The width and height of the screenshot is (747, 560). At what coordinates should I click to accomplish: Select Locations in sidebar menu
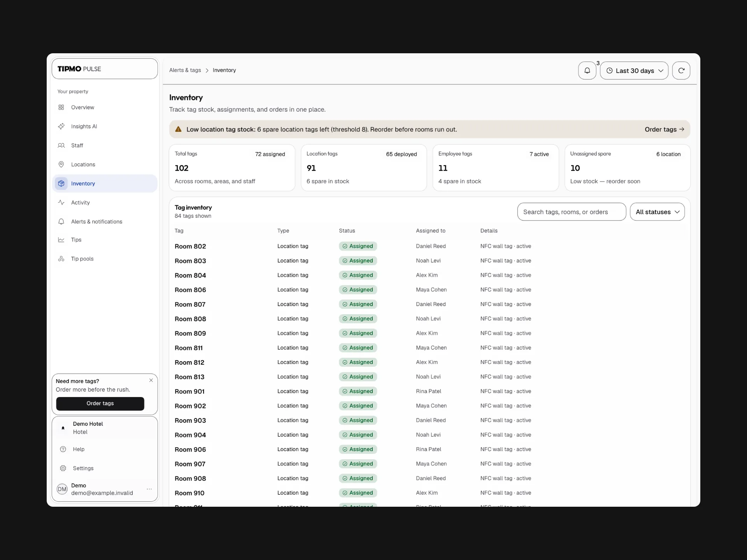click(105, 164)
